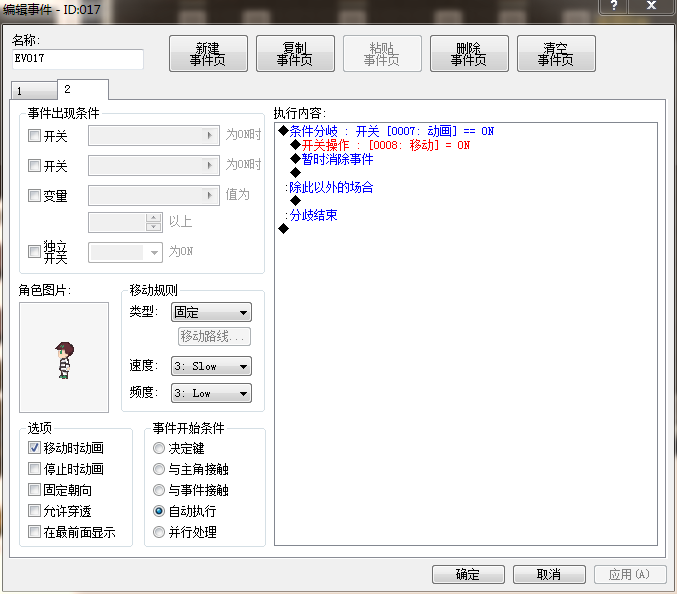The image size is (677, 594).
Task: Click the help question mark icon
Action: pyautogui.click(x=614, y=6)
